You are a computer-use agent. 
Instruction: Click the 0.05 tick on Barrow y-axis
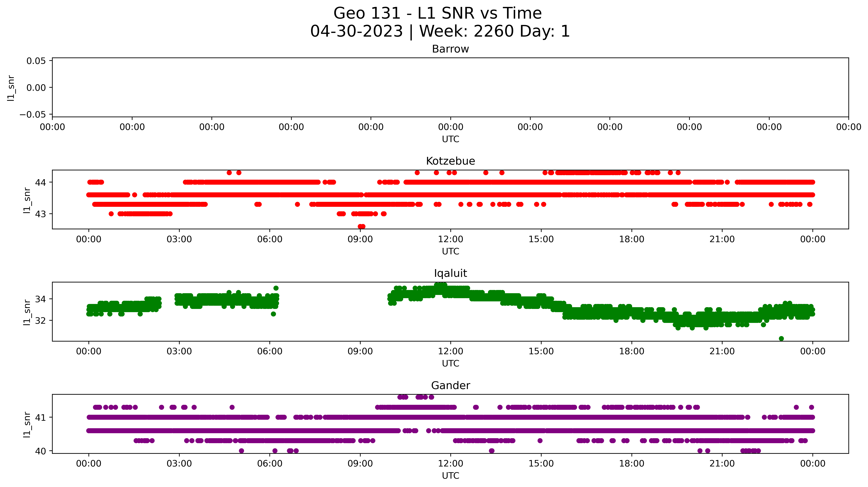pos(36,61)
